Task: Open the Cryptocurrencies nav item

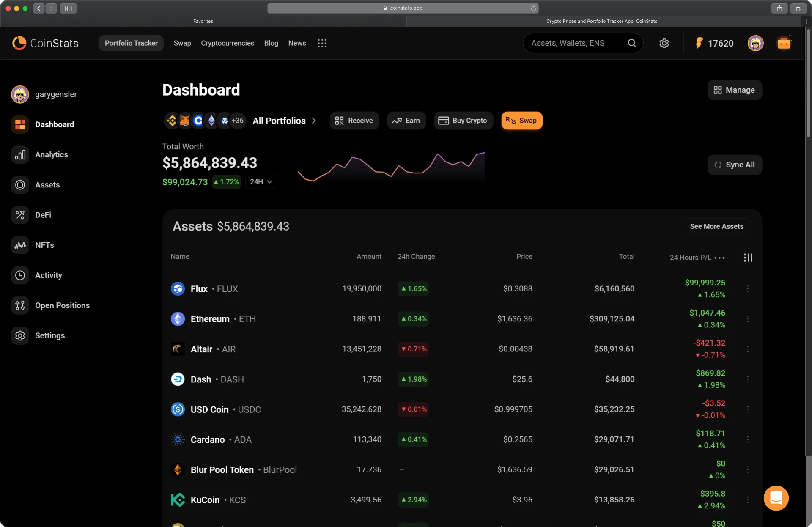Action: [228, 43]
